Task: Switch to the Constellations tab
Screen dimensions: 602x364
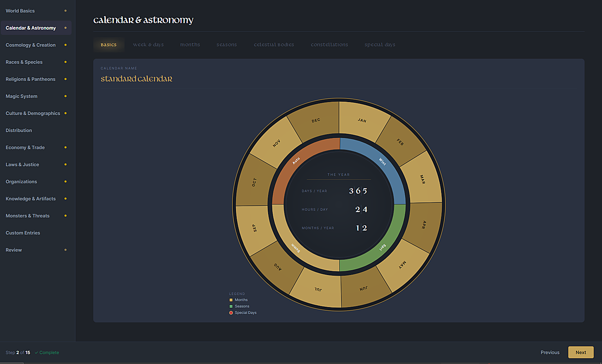Action: 329,45
